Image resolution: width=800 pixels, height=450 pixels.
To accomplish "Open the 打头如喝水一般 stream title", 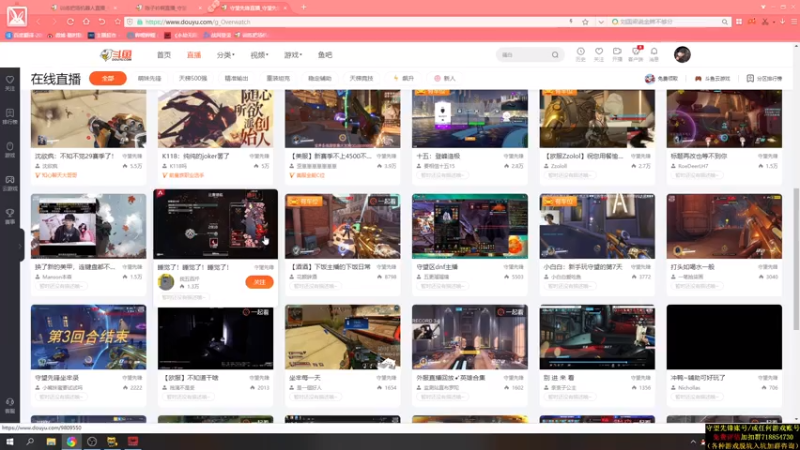I will point(692,267).
